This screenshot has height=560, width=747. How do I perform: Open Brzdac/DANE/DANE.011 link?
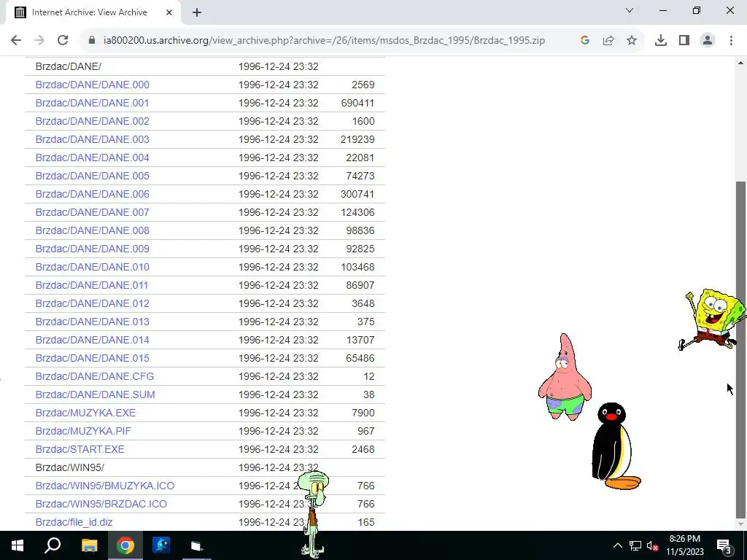click(92, 285)
